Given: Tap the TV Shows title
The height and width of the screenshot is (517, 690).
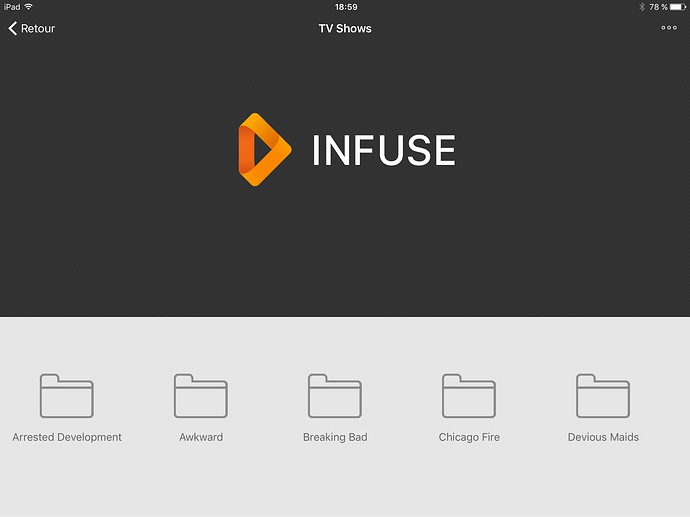Looking at the screenshot, I should point(345,29).
